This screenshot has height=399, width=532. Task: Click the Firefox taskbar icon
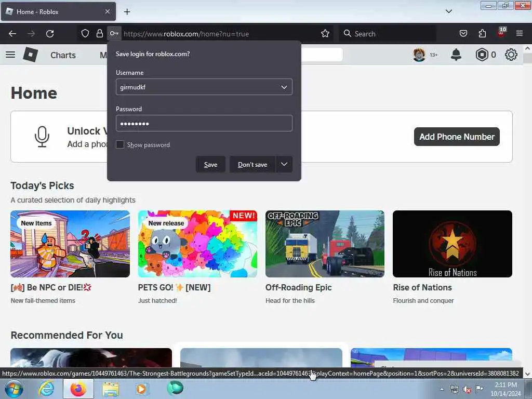pyautogui.click(x=78, y=389)
